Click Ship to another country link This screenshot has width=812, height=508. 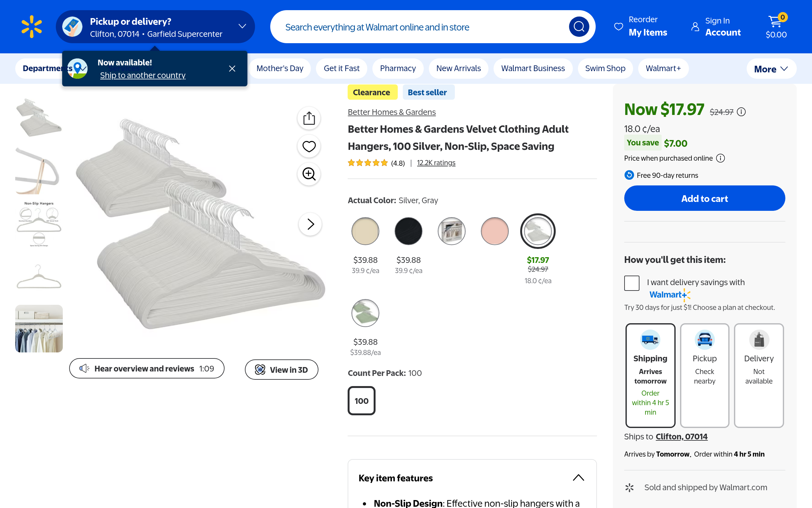pos(143,75)
